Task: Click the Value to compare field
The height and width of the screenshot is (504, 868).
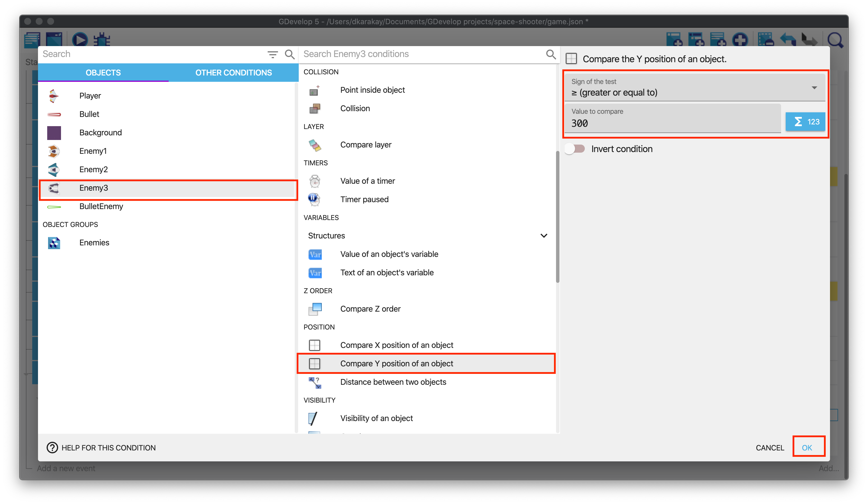Action: tap(672, 123)
